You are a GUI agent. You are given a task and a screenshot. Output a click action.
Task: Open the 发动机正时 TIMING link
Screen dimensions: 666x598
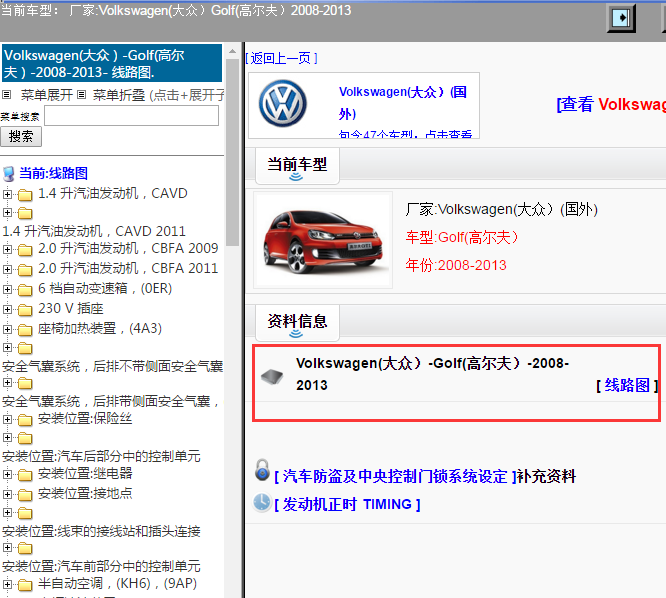(x=347, y=505)
